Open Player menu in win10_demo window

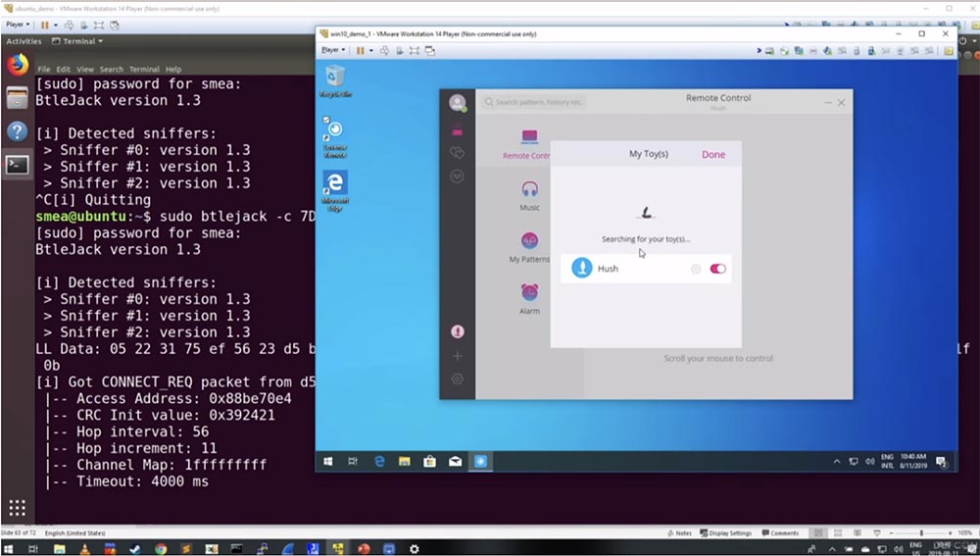(x=333, y=50)
